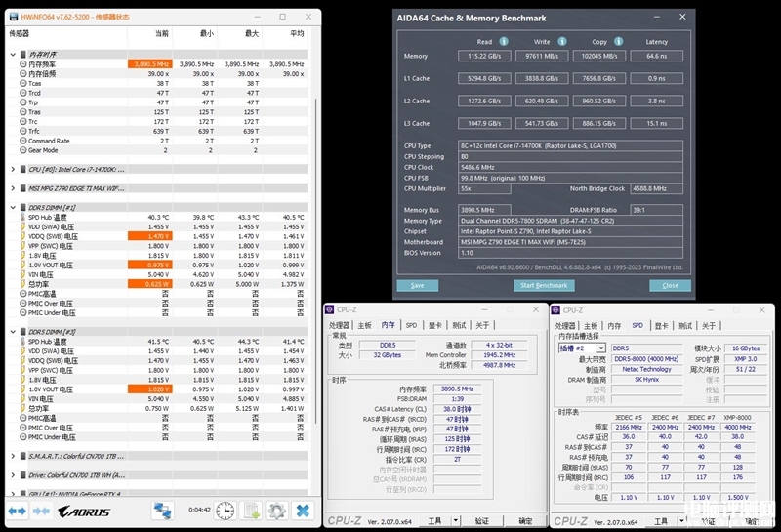Click 确定 button in left CPU-Z
781x532 pixels.
point(525,521)
